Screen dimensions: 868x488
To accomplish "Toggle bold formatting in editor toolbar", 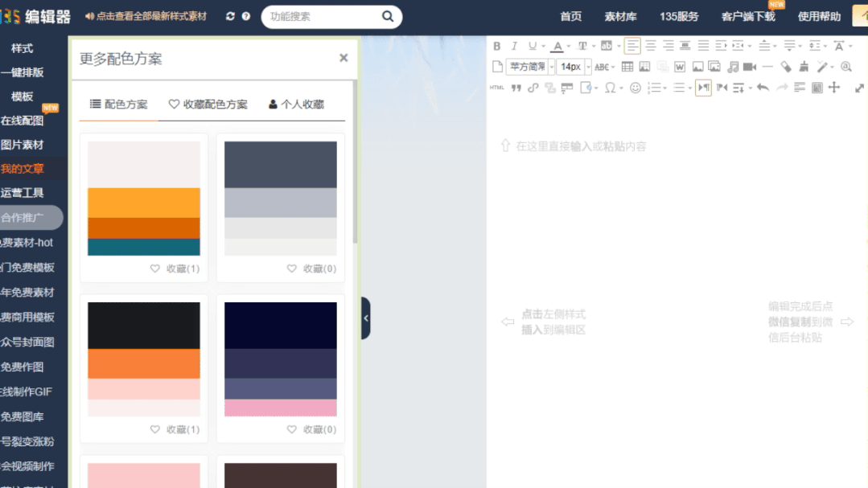I will click(x=496, y=46).
